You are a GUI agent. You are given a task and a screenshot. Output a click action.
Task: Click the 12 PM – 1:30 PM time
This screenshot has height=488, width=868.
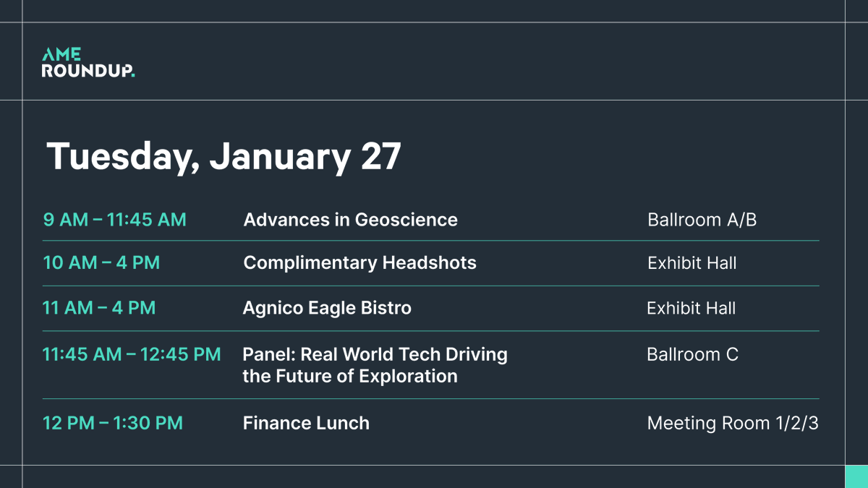pos(113,423)
